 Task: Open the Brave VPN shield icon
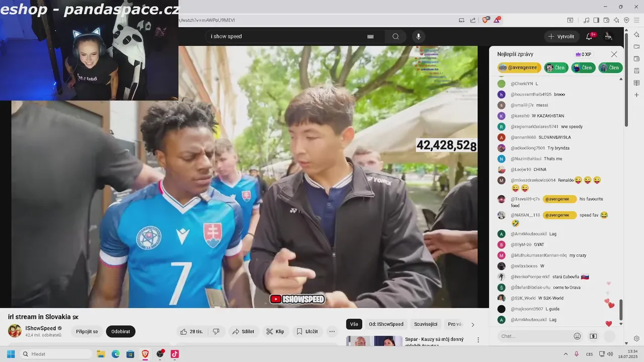[x=626, y=20]
